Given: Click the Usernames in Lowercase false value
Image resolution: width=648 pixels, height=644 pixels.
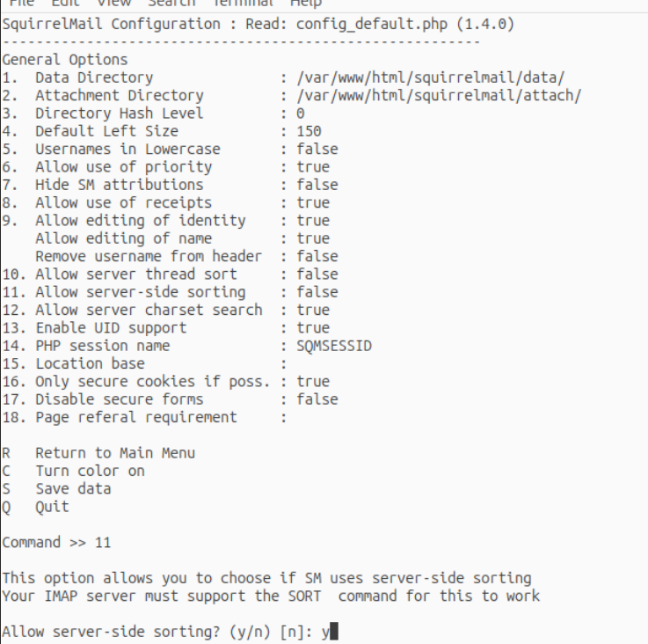Looking at the screenshot, I should click(317, 150).
